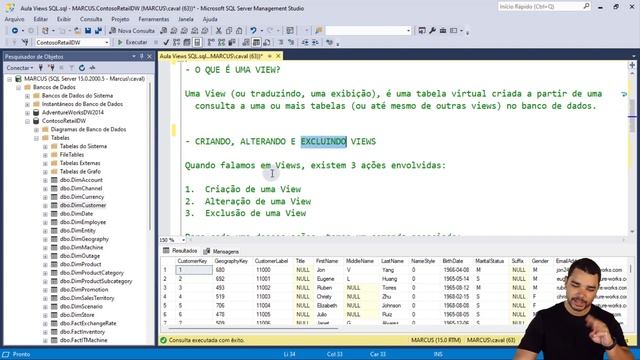Expand the AdventureWorksDW2014 database
This screenshot has height=360, width=640.
27,113
